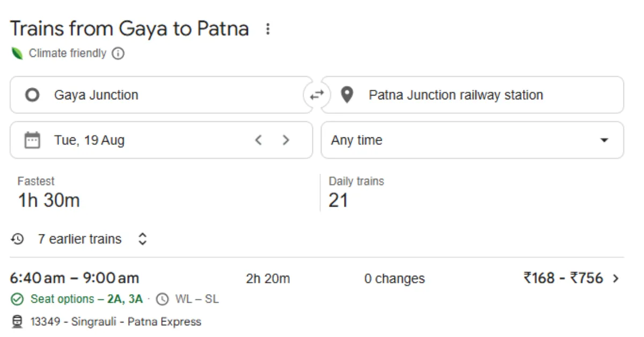
Task: Edit Patna Junction railway station destination field
Action: point(472,95)
